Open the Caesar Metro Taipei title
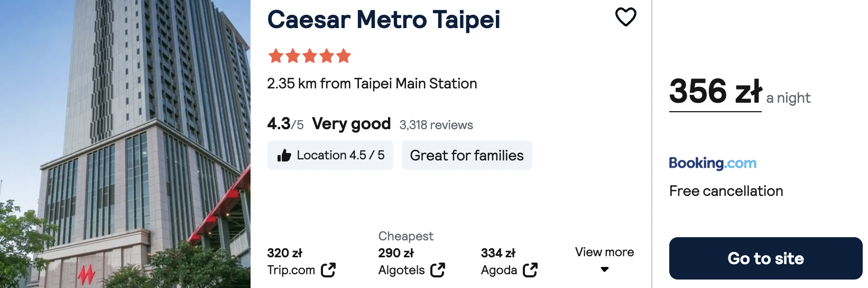Screen dimensions: 868x288 point(384,20)
